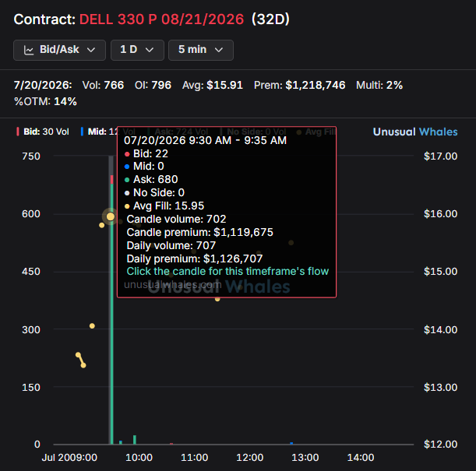Click the small green volume bar before 10:00
Screen dimensions: 476x471
[135, 440]
